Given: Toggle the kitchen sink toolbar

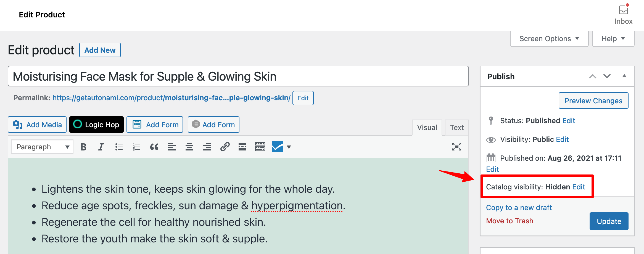Looking at the screenshot, I should [260, 147].
